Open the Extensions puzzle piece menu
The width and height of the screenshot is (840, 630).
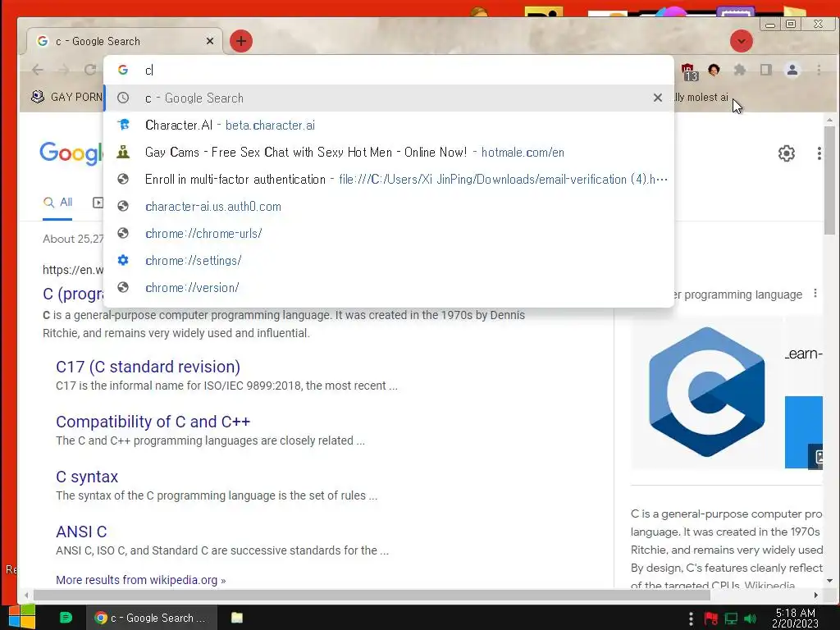point(740,70)
